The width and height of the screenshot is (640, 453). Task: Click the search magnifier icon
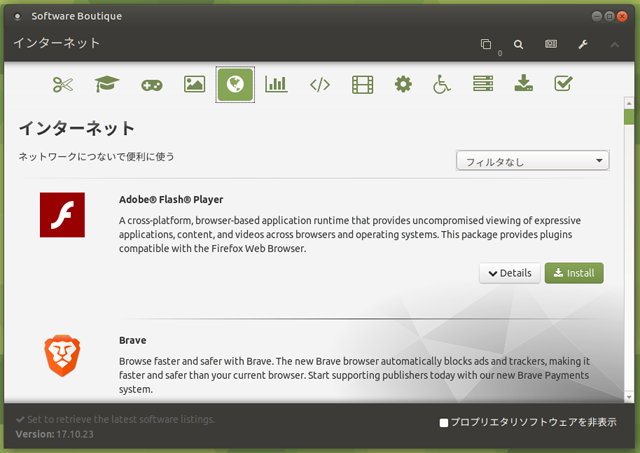[x=518, y=44]
